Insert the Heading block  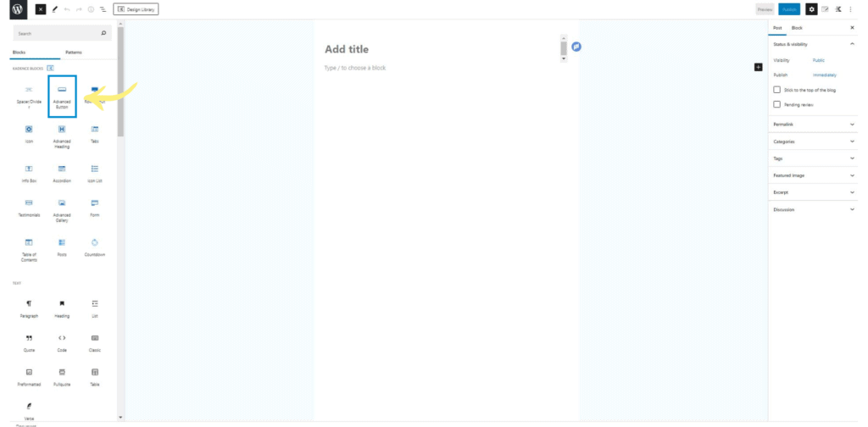[x=62, y=308]
